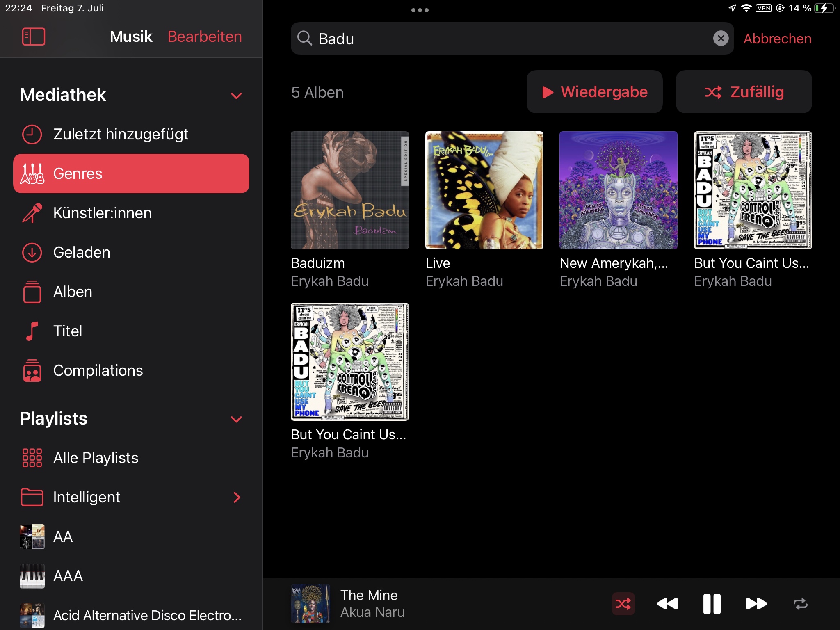Pause the current song

(712, 604)
